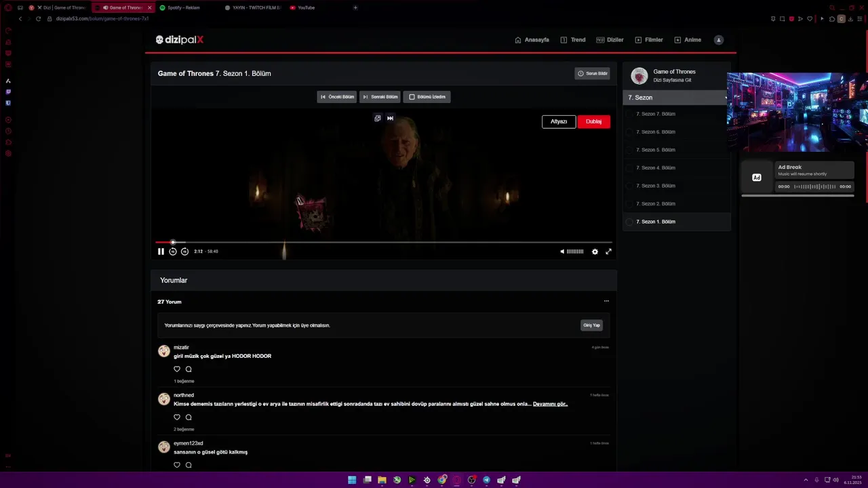Select the Dublaj option
Image resolution: width=868 pixels, height=488 pixels.
point(594,121)
